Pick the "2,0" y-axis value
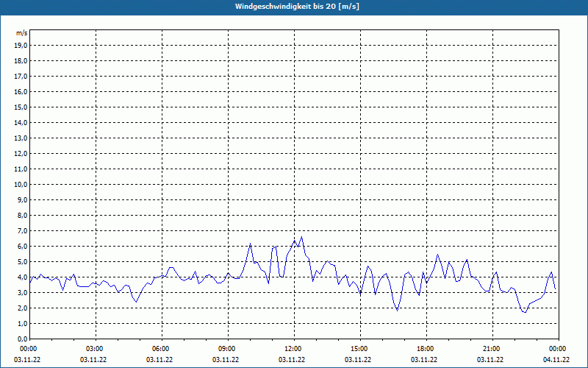588x368 pixels. pyautogui.click(x=22, y=308)
